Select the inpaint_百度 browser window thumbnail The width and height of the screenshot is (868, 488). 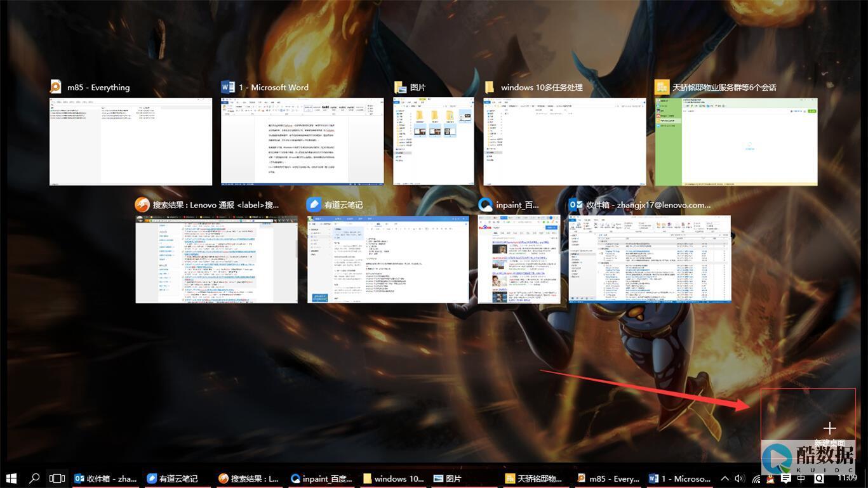click(519, 259)
